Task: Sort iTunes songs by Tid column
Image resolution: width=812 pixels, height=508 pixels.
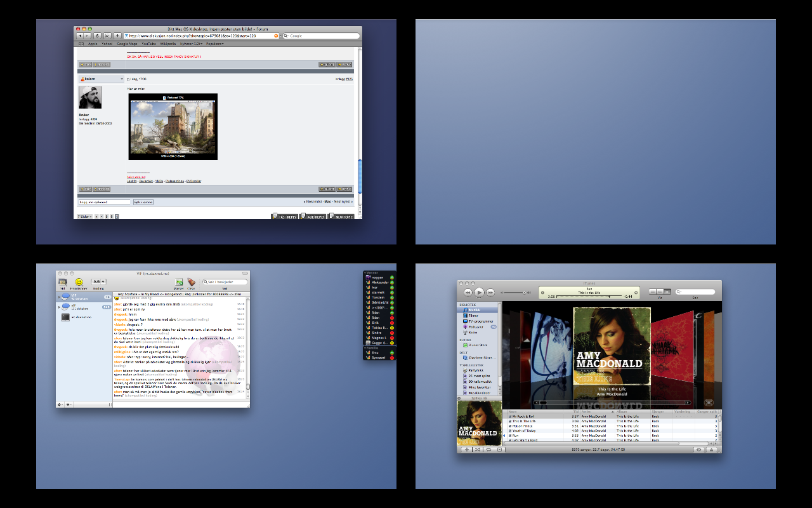Action: (x=572, y=411)
